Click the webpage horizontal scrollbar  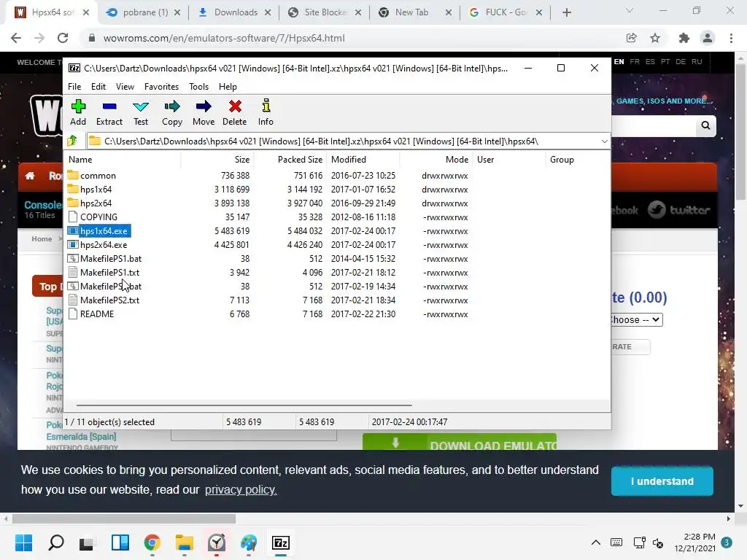click(124, 518)
